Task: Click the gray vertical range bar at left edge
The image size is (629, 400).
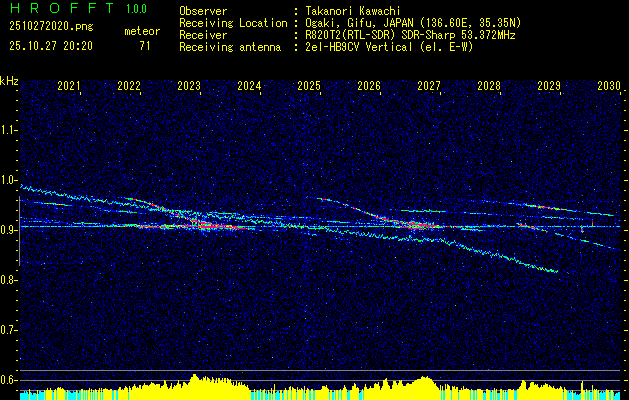Action: point(19,231)
